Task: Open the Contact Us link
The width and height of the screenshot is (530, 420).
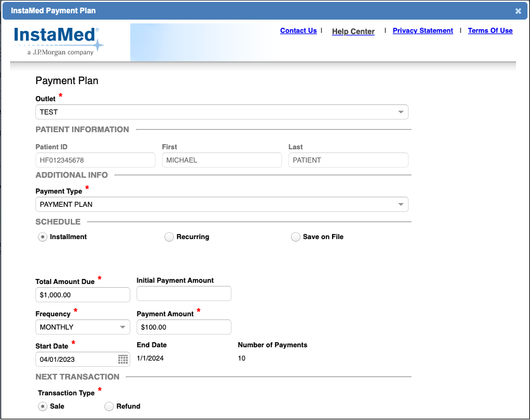Action: tap(299, 31)
